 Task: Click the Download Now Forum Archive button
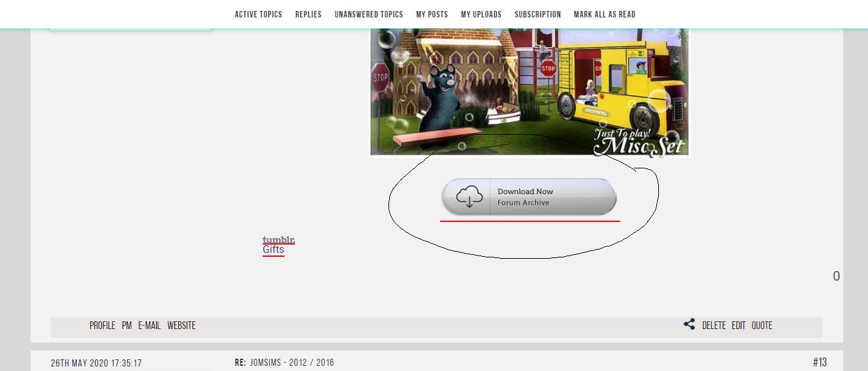529,197
